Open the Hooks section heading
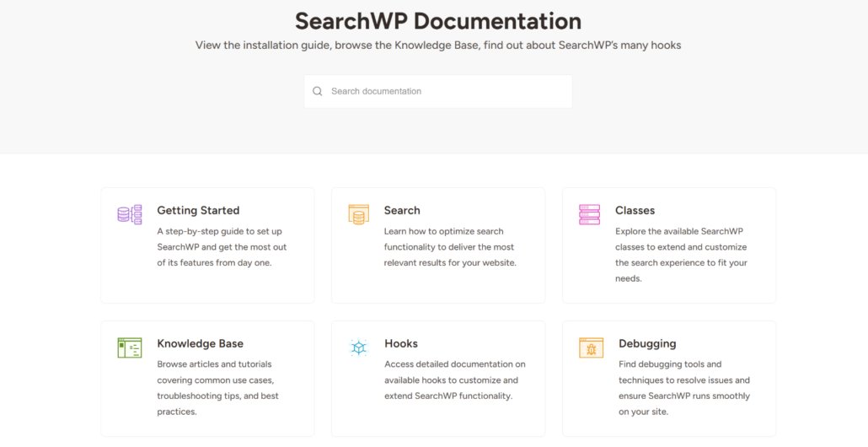The width and height of the screenshot is (868, 447). tap(401, 343)
